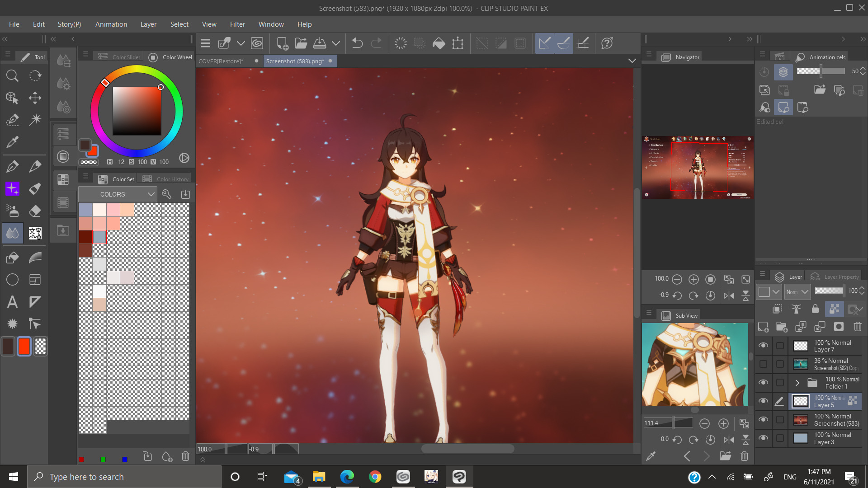Open Chrome from the Windows taskbar
The width and height of the screenshot is (868, 488).
click(375, 477)
